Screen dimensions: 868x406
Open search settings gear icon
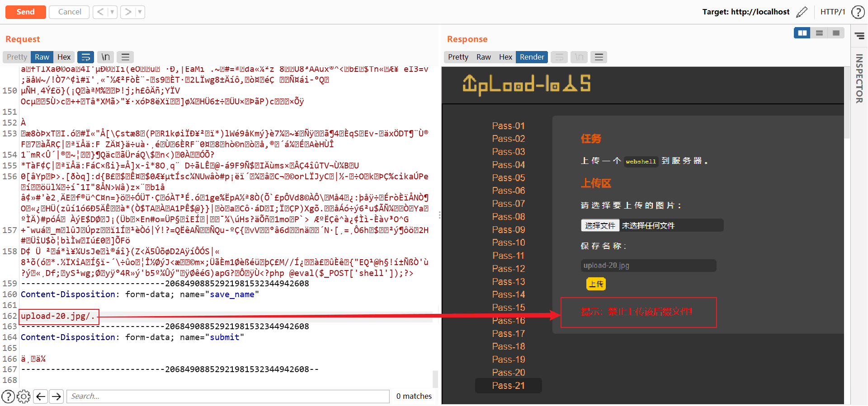24,397
